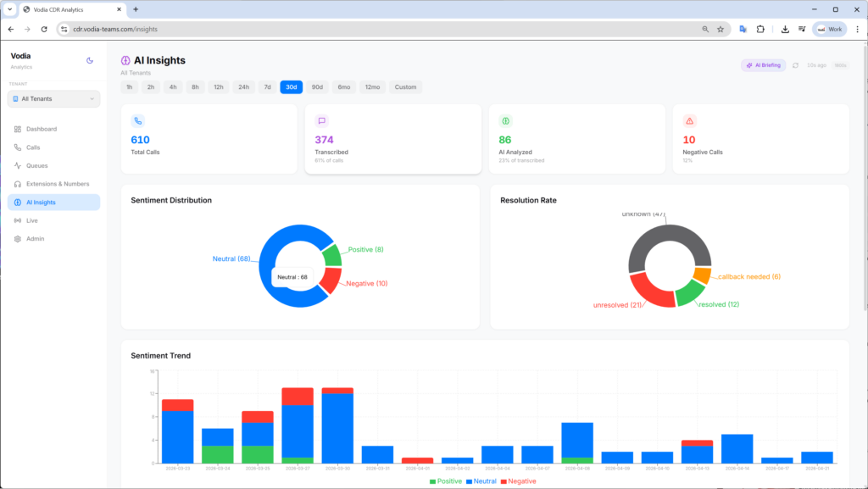Click the green Positive donut segment
Screen dimensions: 868x489
[333, 256]
